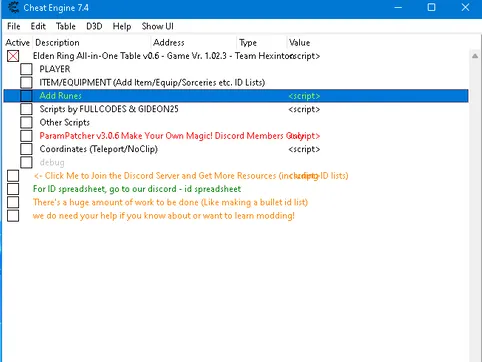Viewport: 482px width, 362px height.
Task: Open the D3D menu
Action: point(94,26)
